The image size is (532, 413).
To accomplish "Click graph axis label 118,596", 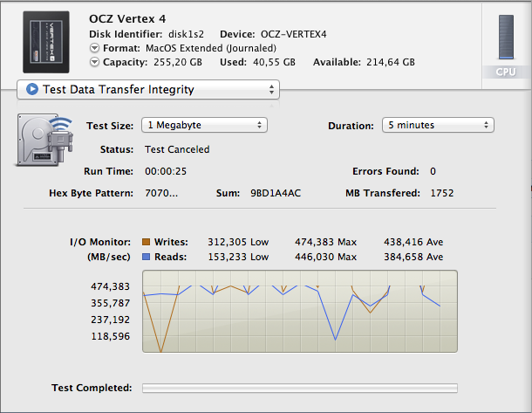I will pyautogui.click(x=110, y=336).
